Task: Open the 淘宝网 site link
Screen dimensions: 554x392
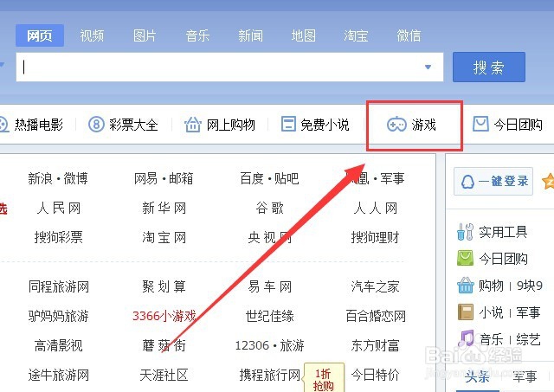Action: [x=164, y=237]
